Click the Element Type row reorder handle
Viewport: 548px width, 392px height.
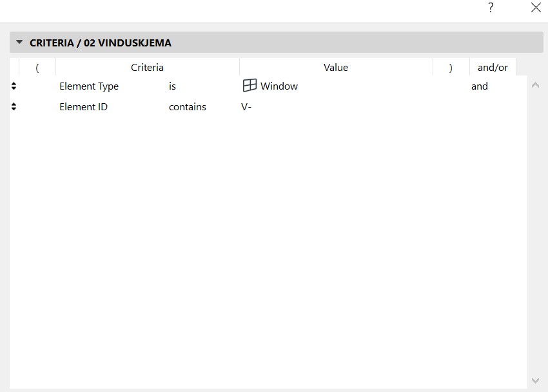[x=14, y=86]
